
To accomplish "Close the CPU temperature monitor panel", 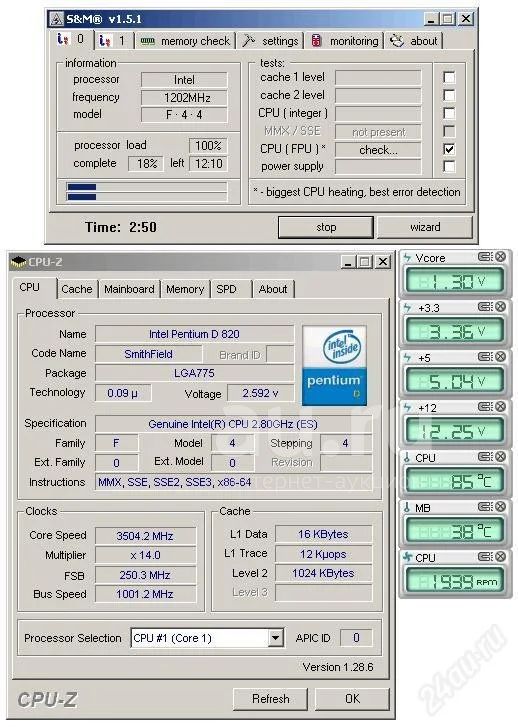I will coord(501,457).
